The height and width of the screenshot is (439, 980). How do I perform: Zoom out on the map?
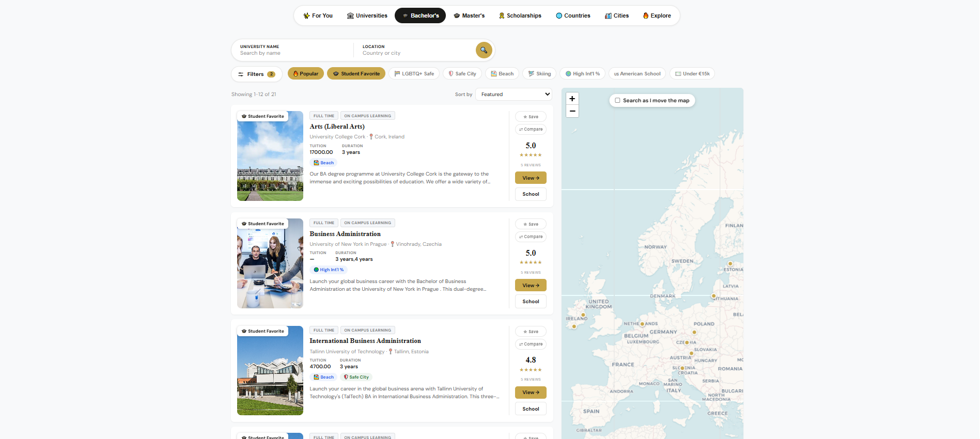click(572, 111)
